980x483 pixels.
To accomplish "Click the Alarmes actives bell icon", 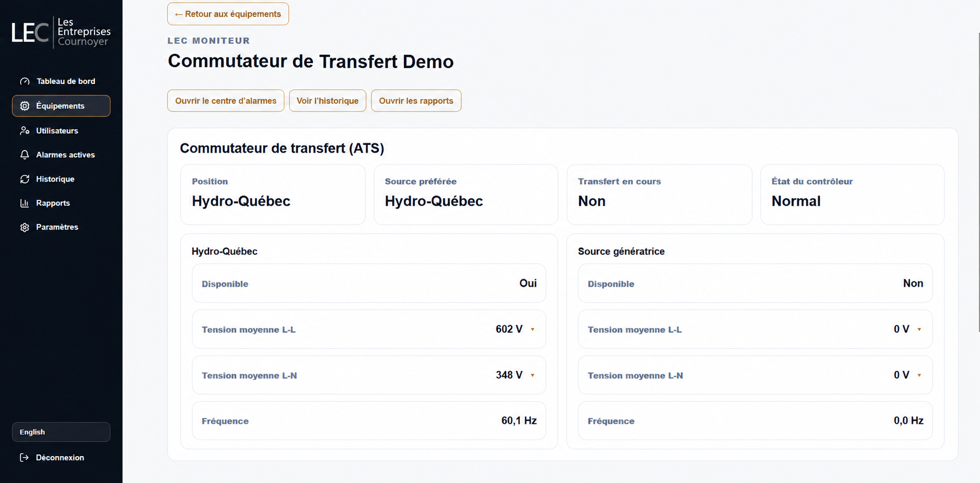I will 25,155.
